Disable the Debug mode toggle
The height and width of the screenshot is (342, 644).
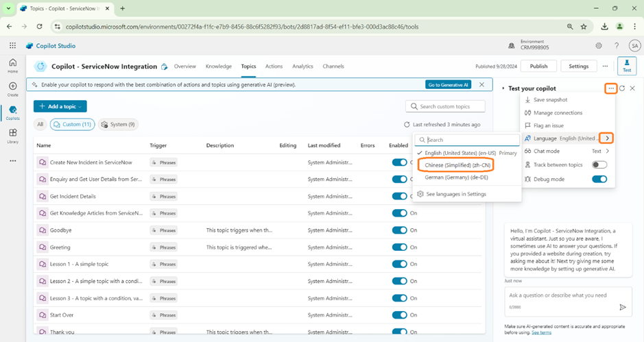pos(599,179)
